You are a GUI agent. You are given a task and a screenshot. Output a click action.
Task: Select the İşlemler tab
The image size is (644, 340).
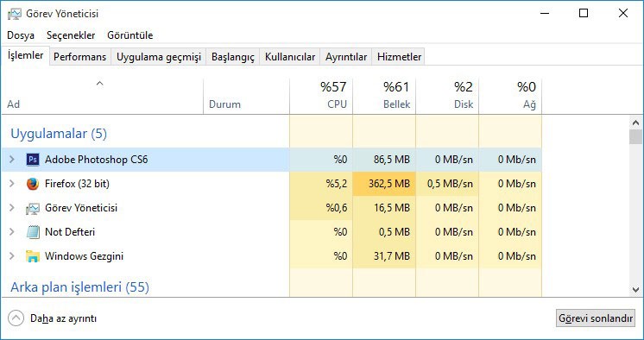pos(25,55)
